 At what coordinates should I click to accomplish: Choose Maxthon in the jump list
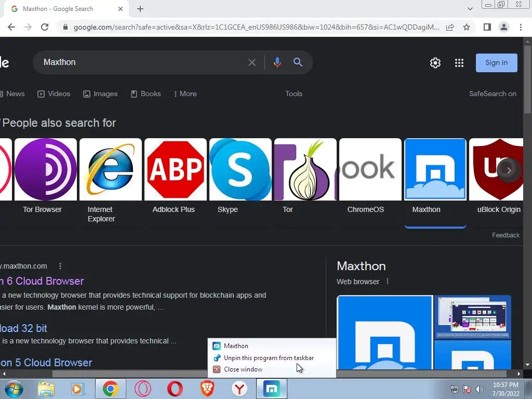pyautogui.click(x=272, y=345)
